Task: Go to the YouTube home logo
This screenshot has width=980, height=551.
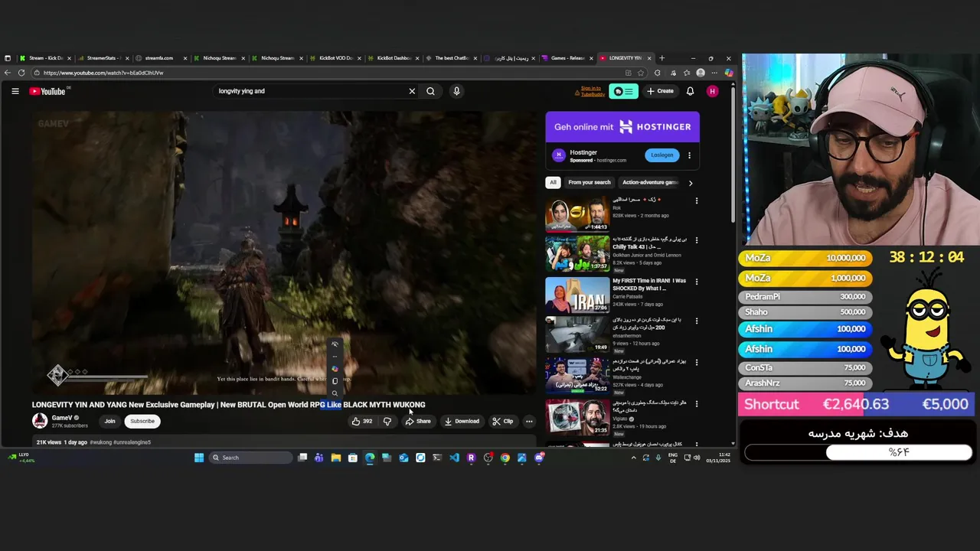Action: [47, 91]
